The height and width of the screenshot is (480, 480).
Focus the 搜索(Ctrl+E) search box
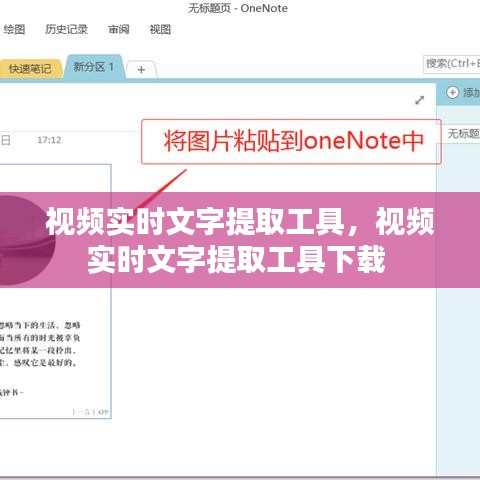[x=452, y=64]
